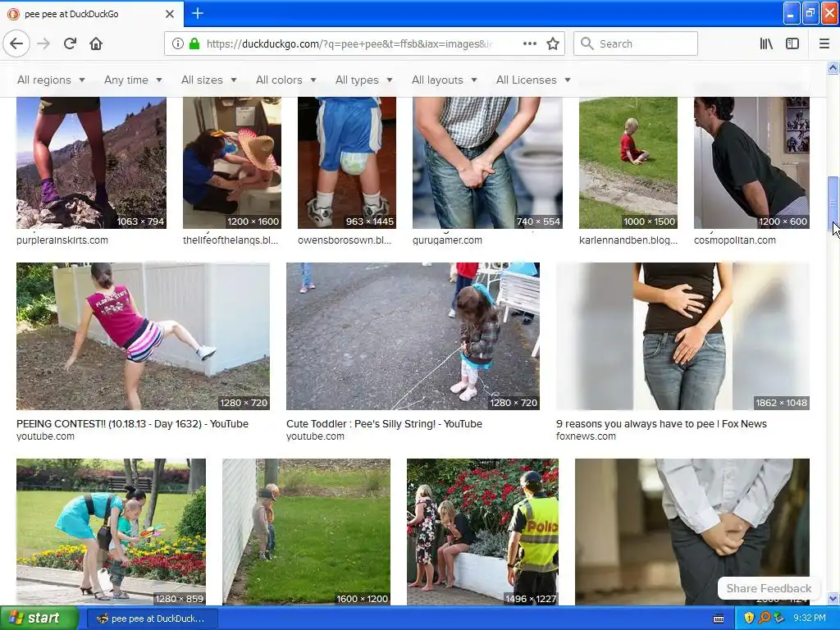Open the Cute Toddler Silly String title

pos(384,424)
